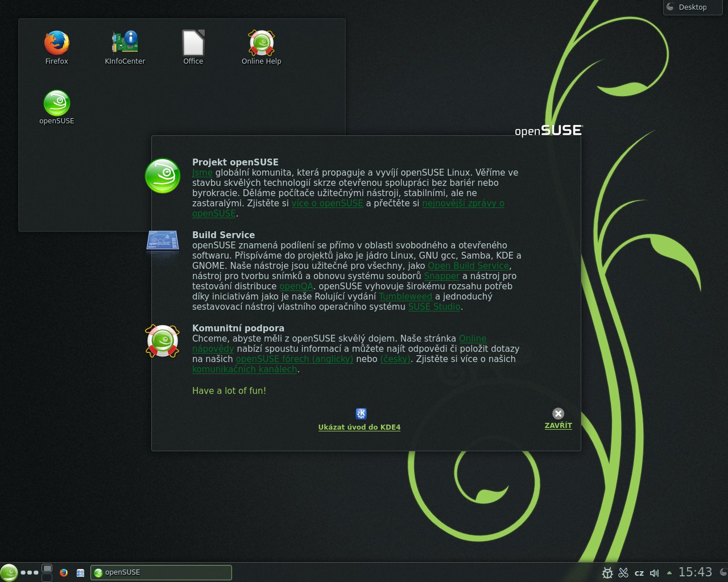Follow the komunikačních kanálech link
728x582 pixels.
coord(245,369)
